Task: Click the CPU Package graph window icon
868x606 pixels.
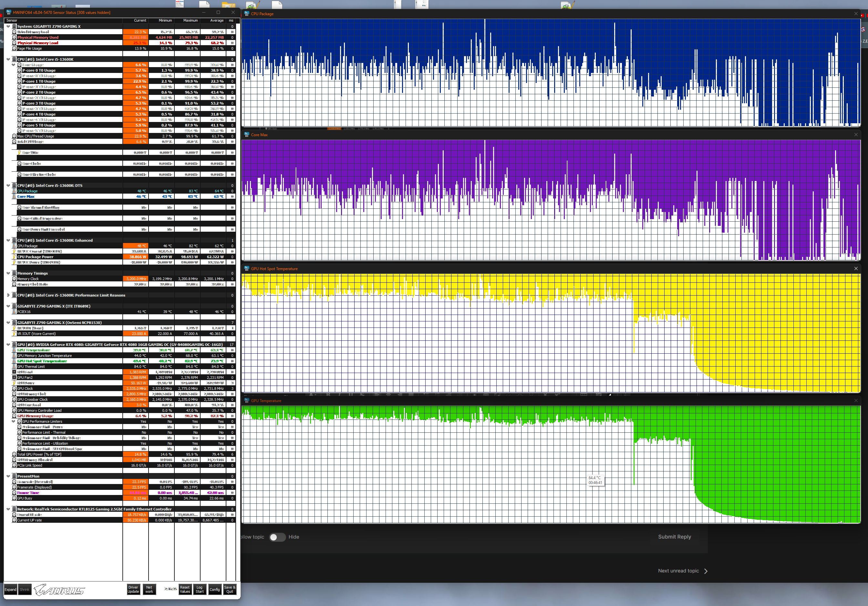Action: [x=246, y=14]
